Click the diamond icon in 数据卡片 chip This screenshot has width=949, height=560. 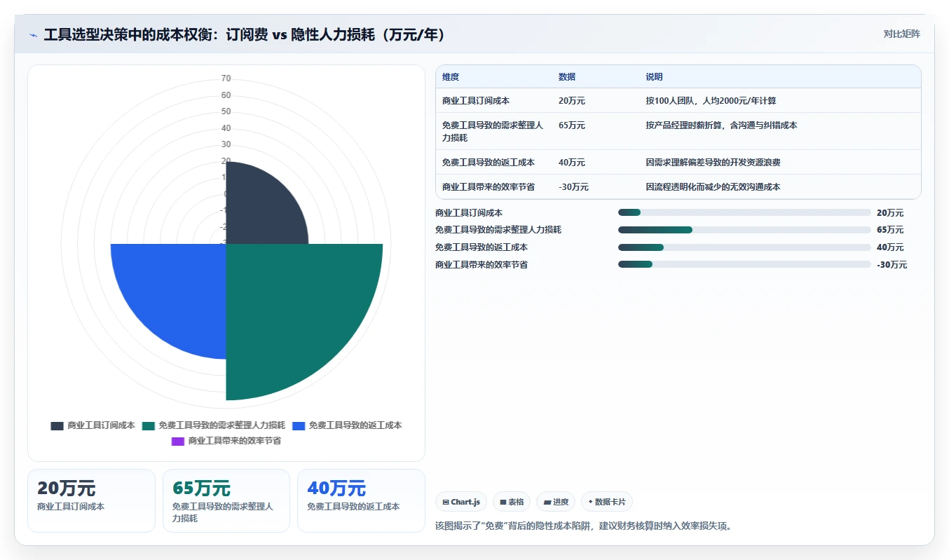click(x=590, y=502)
